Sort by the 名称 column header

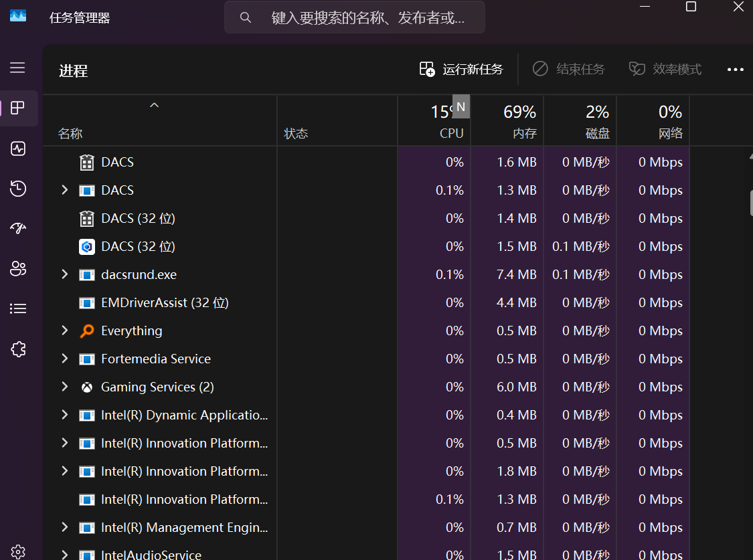point(160,120)
